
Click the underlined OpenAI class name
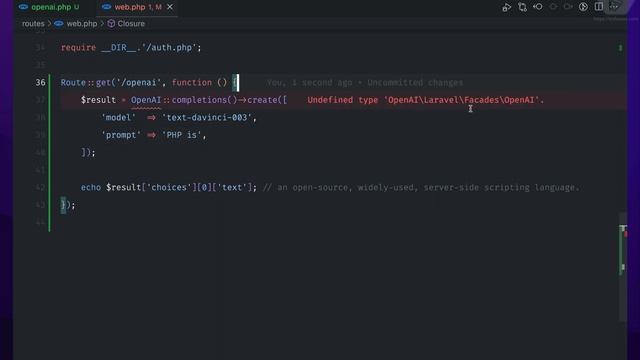146,100
